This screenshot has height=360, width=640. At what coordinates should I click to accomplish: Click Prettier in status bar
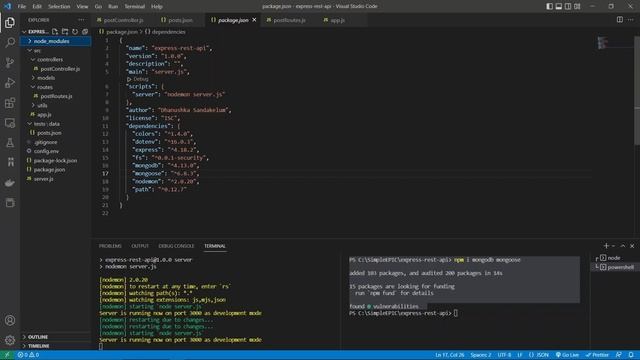(598, 355)
